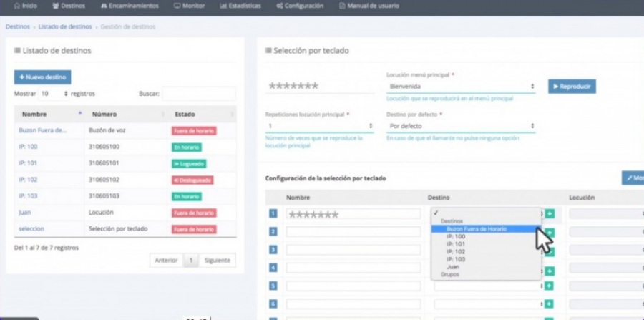Click green plus icon on row 1
Image resolution: width=644 pixels, height=320 pixels.
[x=550, y=214]
